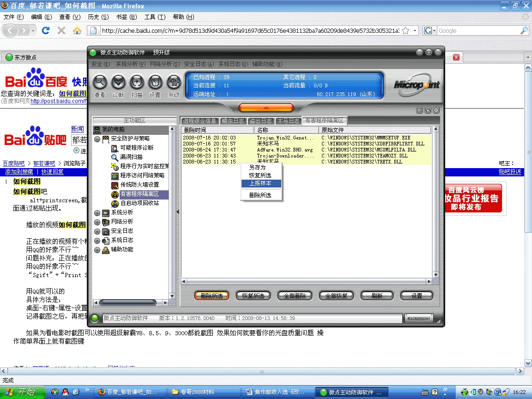This screenshot has height=399, width=532.
Task: Go back in Firefox
Action: coord(10,30)
